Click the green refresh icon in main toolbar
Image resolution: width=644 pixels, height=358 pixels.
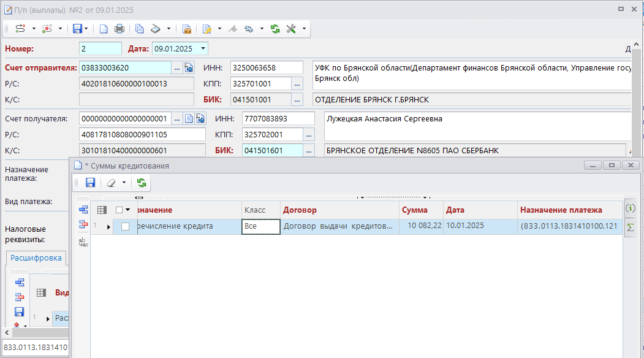[275, 29]
